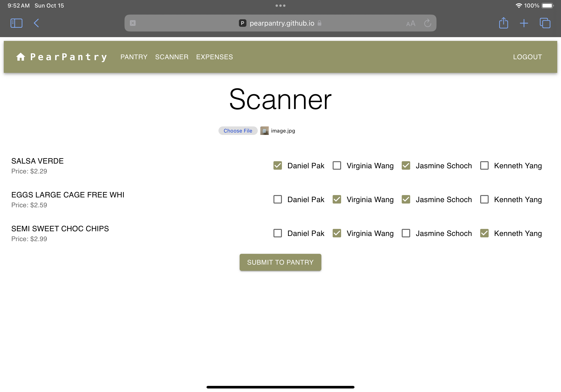The image size is (561, 392).
Task: Open the Pantry nav item
Action: 134,57
